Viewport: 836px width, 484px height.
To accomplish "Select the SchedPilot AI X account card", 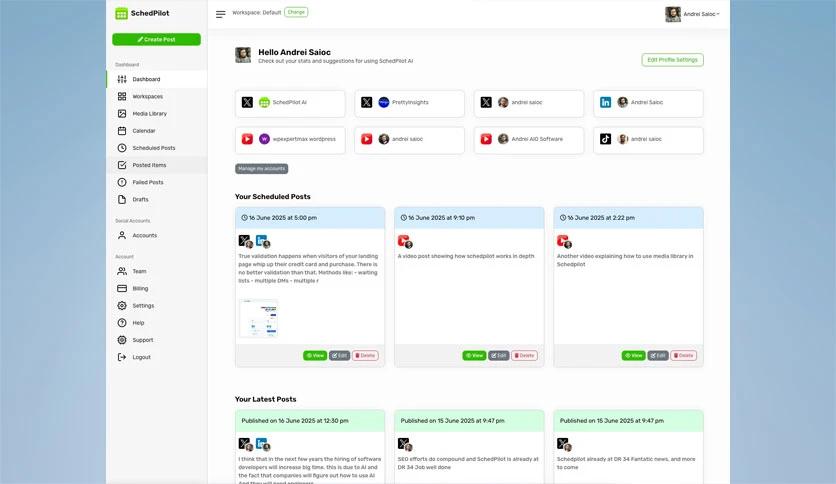I will click(290, 103).
